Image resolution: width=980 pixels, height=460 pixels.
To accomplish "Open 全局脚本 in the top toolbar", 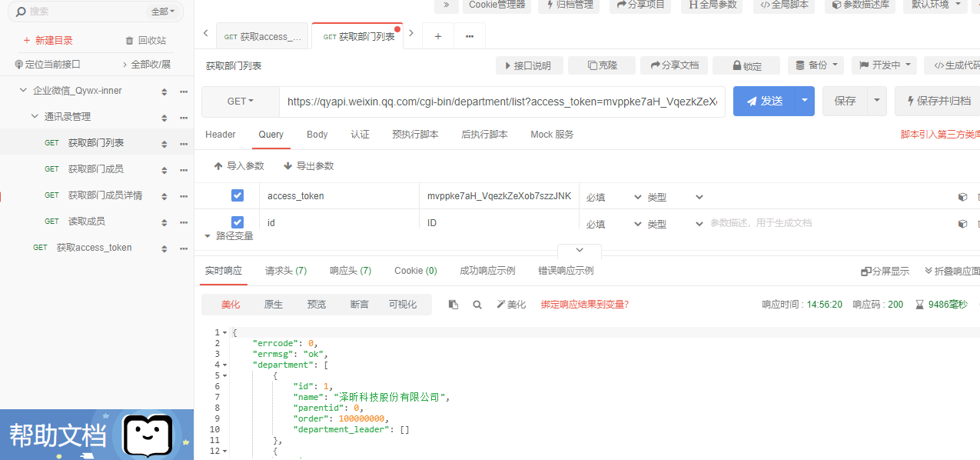I will pyautogui.click(x=785, y=5).
